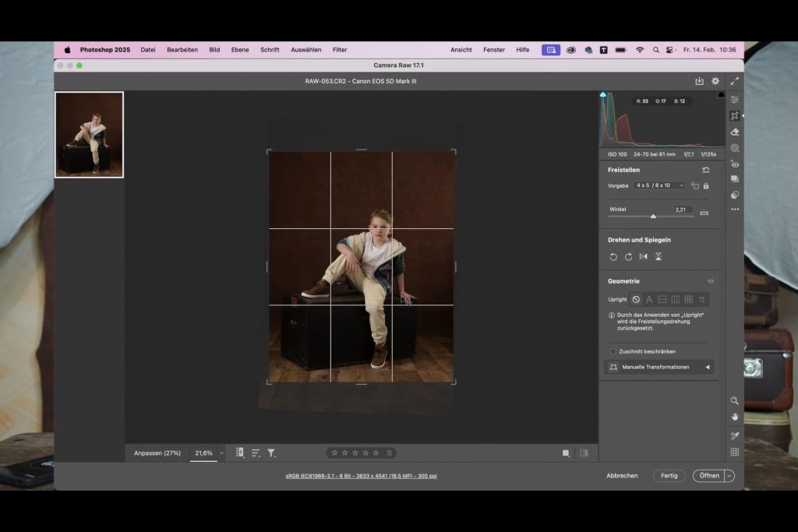Toggle Geometrie visibility eye icon
The width and height of the screenshot is (798, 532).
tap(710, 281)
